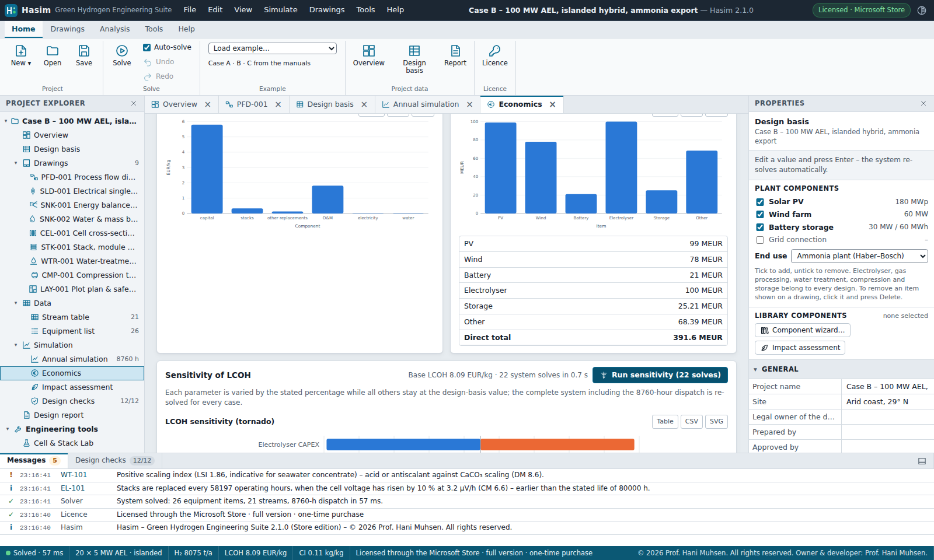Close the PFD-001 document tab

coord(278,104)
